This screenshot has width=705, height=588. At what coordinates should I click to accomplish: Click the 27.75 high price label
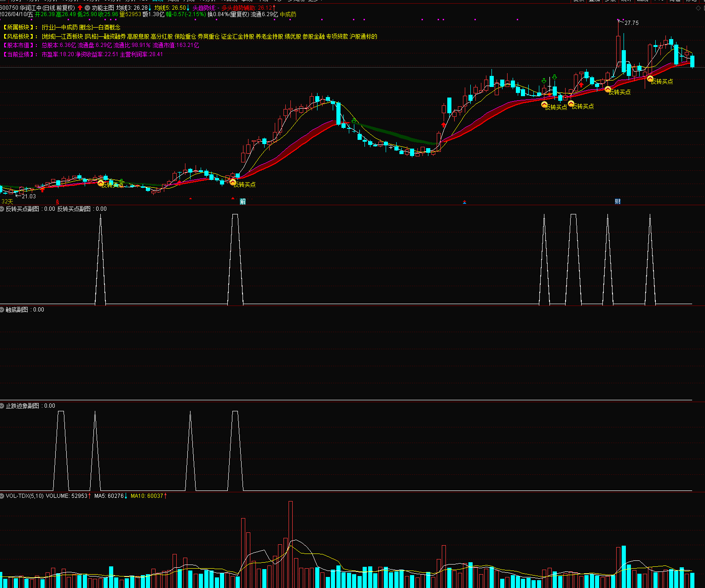631,23
